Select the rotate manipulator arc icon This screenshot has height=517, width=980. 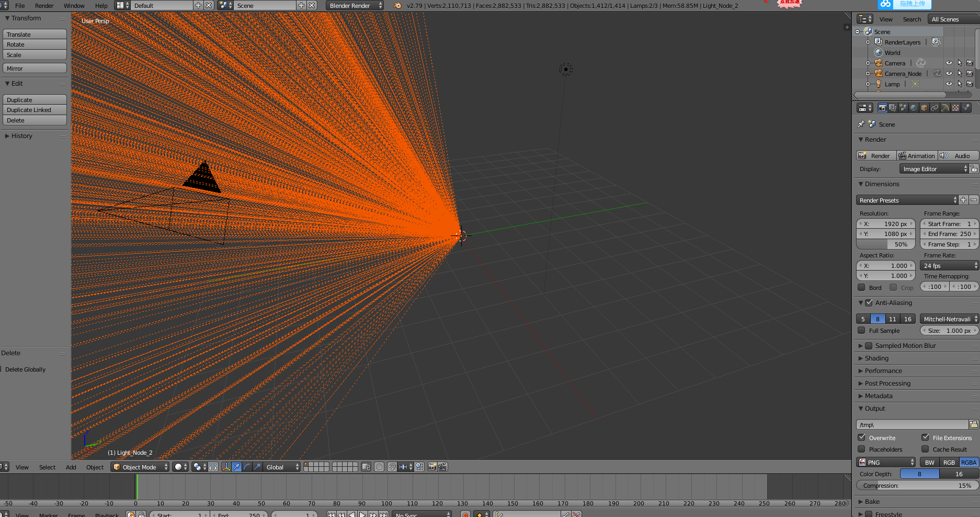[x=247, y=467]
